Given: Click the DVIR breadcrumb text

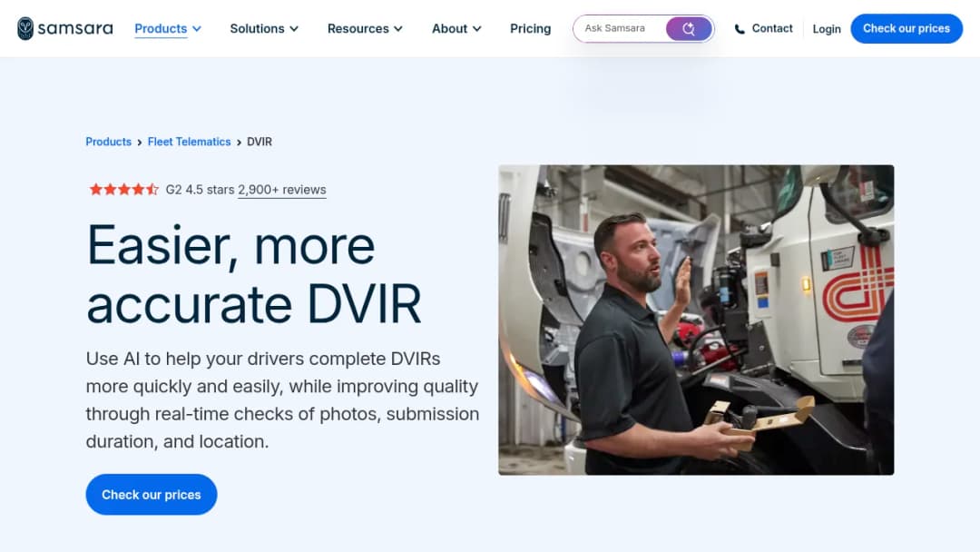Looking at the screenshot, I should point(260,142).
